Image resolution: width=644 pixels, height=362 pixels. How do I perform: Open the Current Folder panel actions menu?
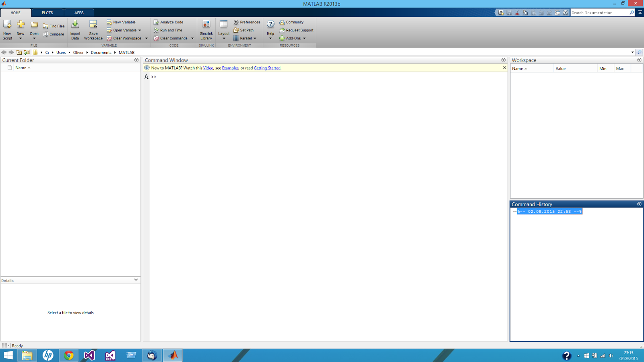[x=136, y=60]
